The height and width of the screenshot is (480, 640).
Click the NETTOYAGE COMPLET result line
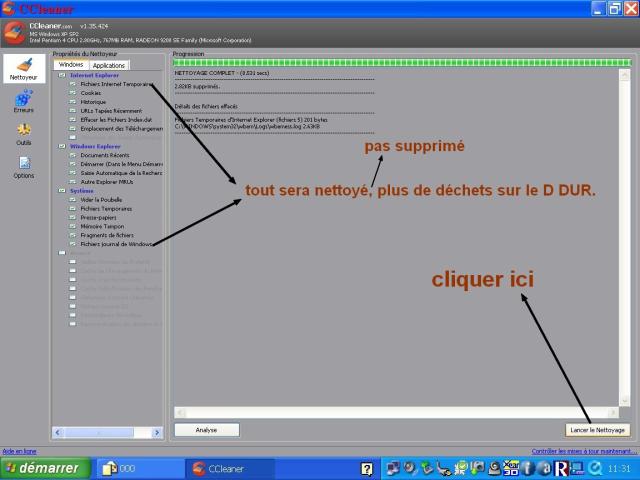[222, 73]
